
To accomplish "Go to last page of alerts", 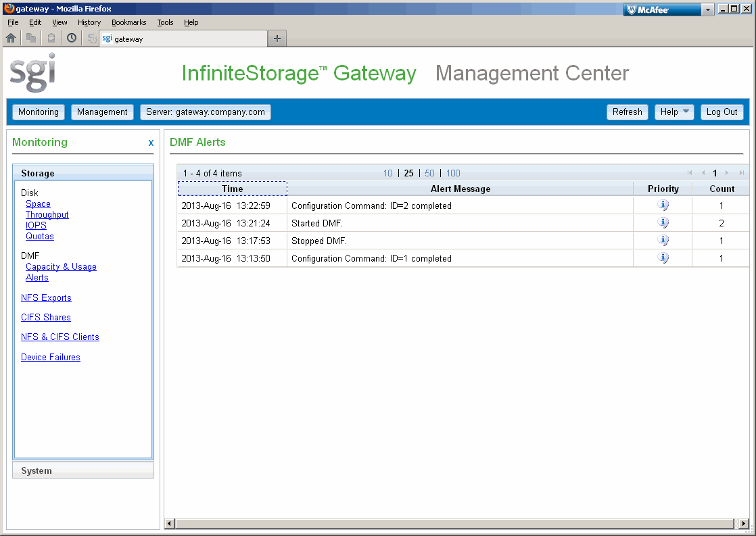I will 742,173.
